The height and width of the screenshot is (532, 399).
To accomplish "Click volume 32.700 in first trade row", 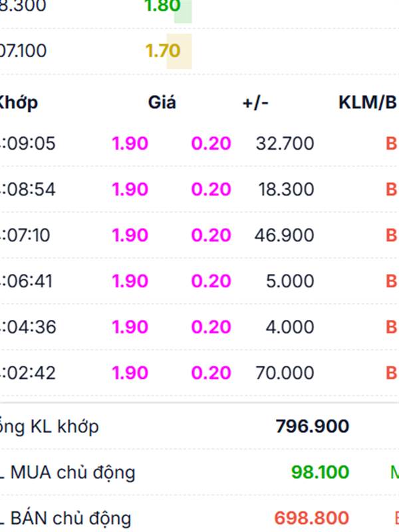I will coord(285,144).
